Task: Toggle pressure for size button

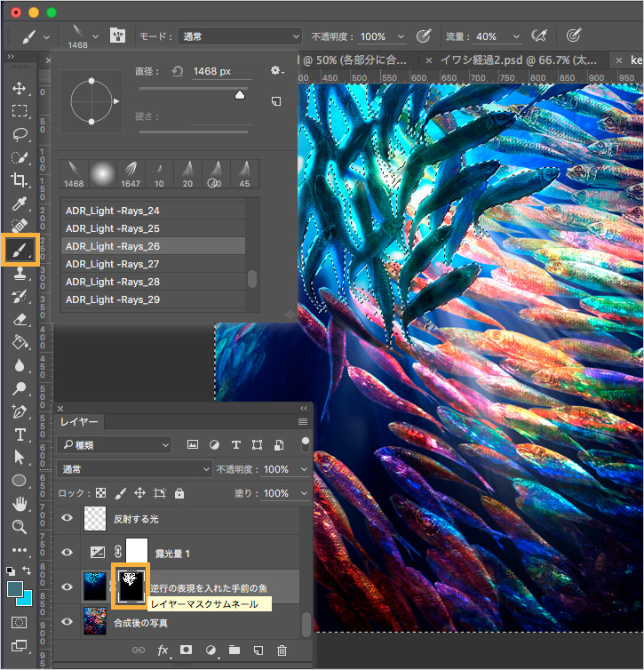Action: click(574, 36)
